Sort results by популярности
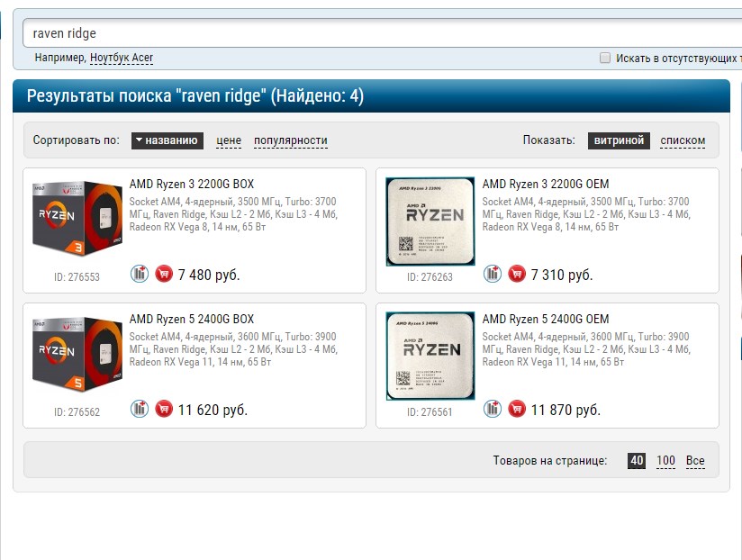Screen dimensions: 742x560 tap(291, 140)
